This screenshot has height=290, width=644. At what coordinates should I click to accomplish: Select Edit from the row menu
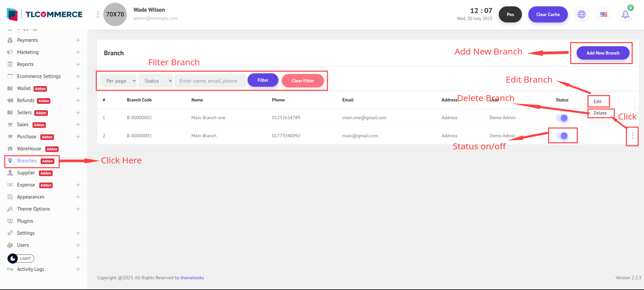coord(598,101)
